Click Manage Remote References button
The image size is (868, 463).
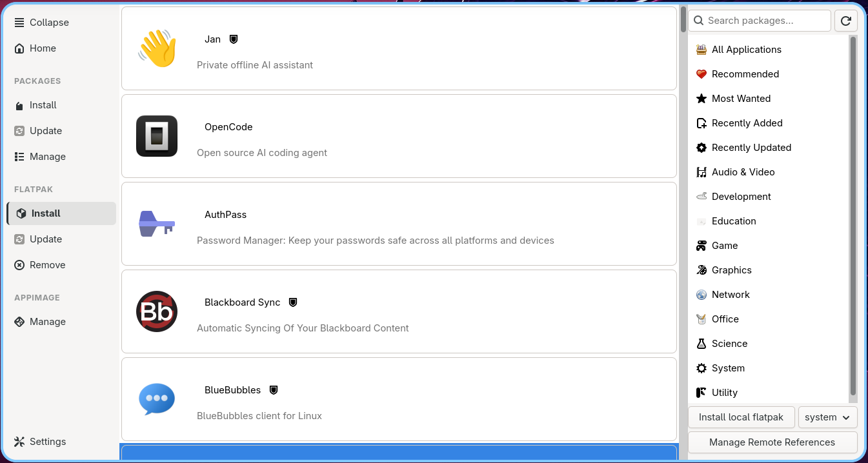click(x=772, y=442)
